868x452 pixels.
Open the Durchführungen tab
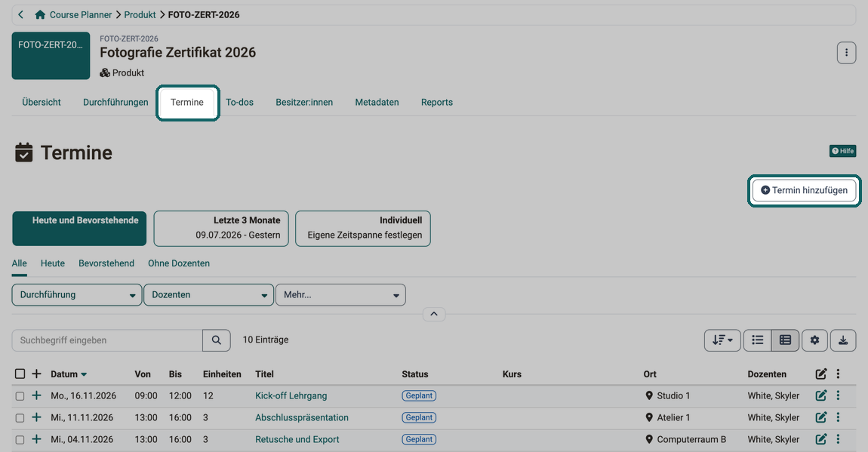click(115, 103)
